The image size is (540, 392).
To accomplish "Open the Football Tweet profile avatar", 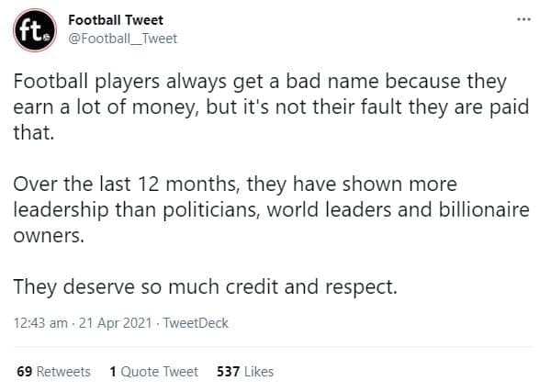I will pyautogui.click(x=35, y=30).
